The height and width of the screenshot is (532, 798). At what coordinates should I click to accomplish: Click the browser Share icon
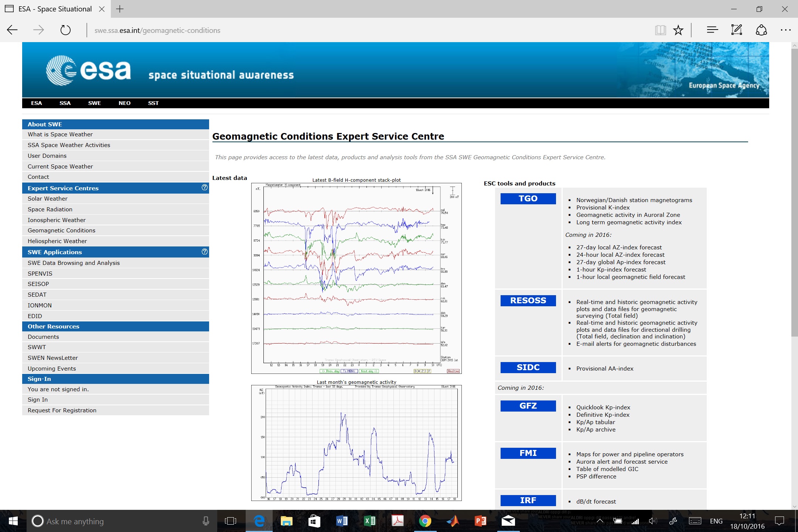[x=761, y=30]
